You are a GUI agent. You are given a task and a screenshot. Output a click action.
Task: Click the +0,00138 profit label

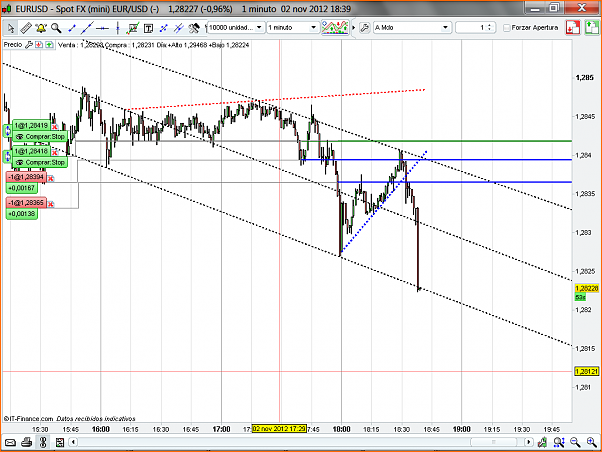click(x=22, y=214)
